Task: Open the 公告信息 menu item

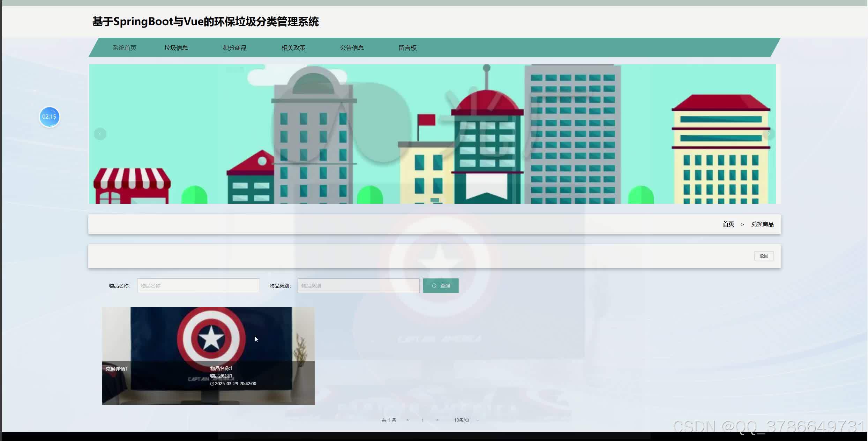Action: coord(352,47)
